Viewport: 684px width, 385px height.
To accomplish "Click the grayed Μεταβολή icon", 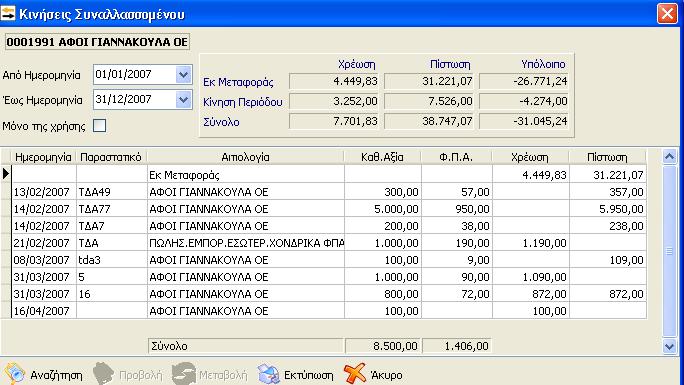I will pos(183,374).
